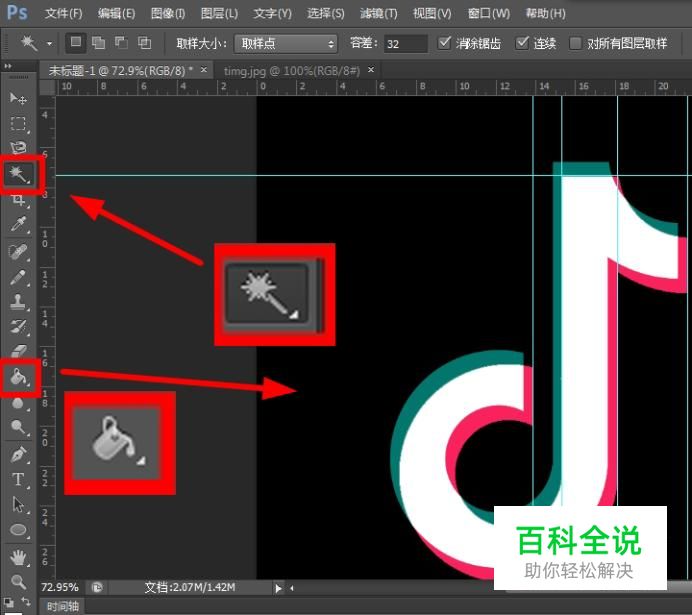The height and width of the screenshot is (615, 692).
Task: Open the 编辑(E) menu
Action: coord(117,14)
